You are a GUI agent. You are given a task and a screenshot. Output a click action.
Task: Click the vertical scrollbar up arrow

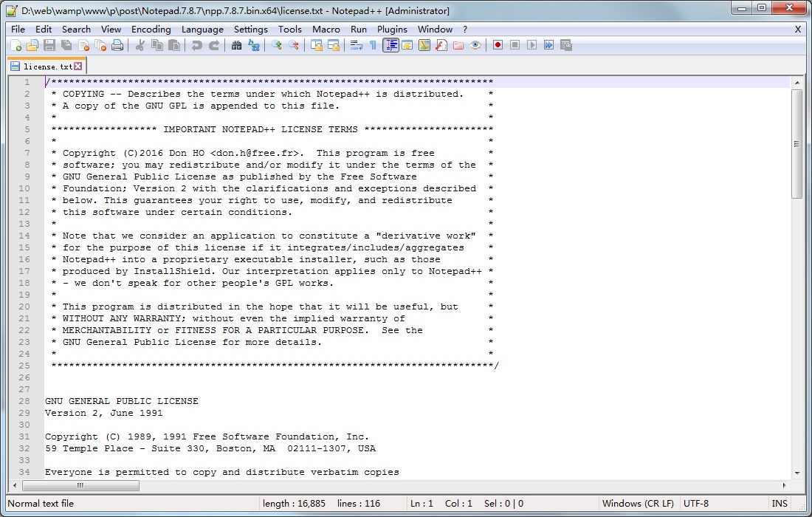click(x=797, y=83)
